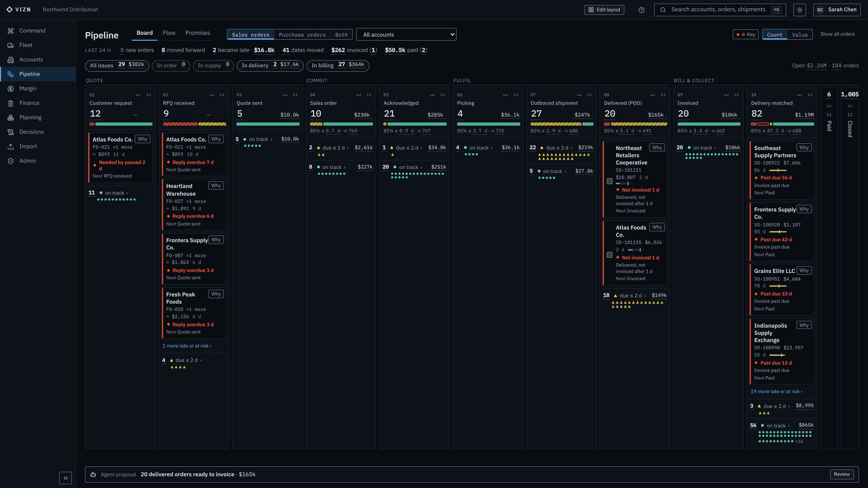Viewport: 868px width, 488px height.
Task: Open the Command sidebar icon
Action: point(10,31)
